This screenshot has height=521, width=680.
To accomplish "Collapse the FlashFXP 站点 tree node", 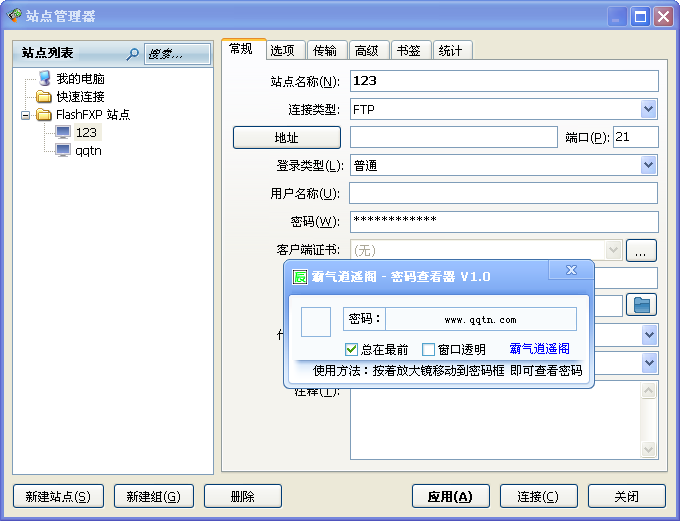I will pyautogui.click(x=25, y=115).
